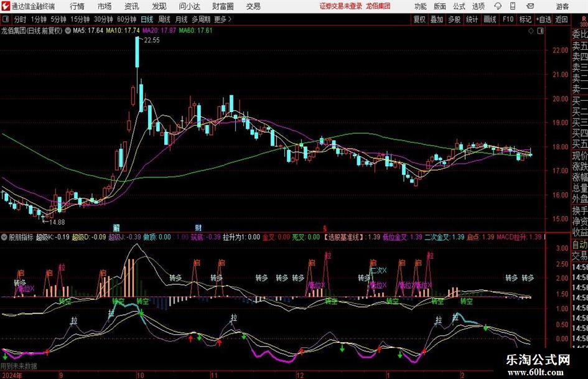Click the red R 300 badge
588x379 pixels.
(584, 22)
